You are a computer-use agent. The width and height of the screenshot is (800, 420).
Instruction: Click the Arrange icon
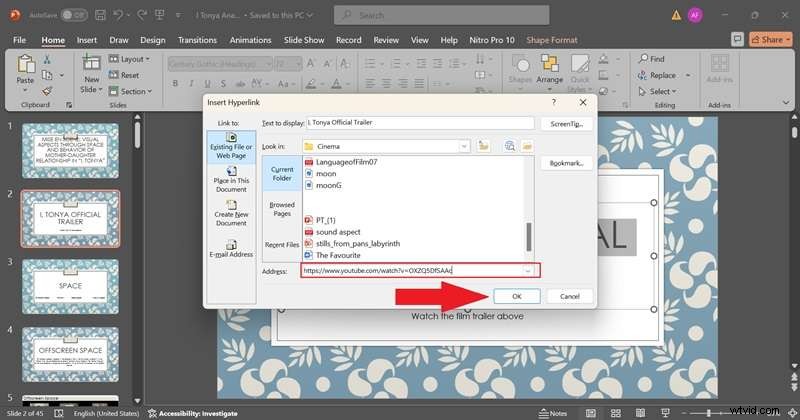click(x=549, y=63)
